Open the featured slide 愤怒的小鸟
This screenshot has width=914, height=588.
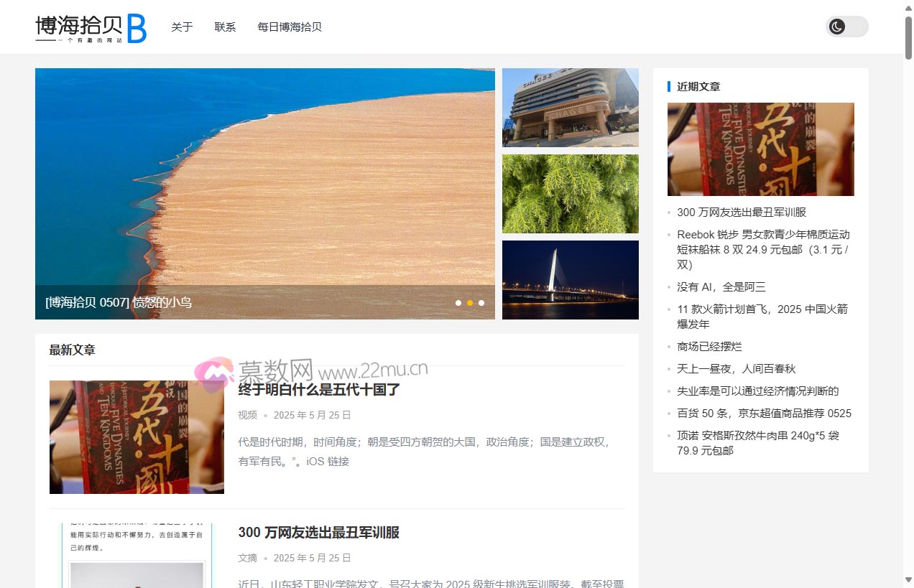[x=119, y=302]
